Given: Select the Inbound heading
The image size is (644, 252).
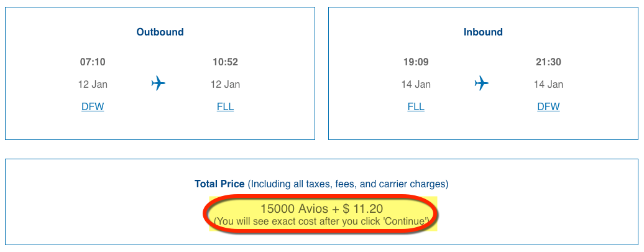Looking at the screenshot, I should (483, 32).
